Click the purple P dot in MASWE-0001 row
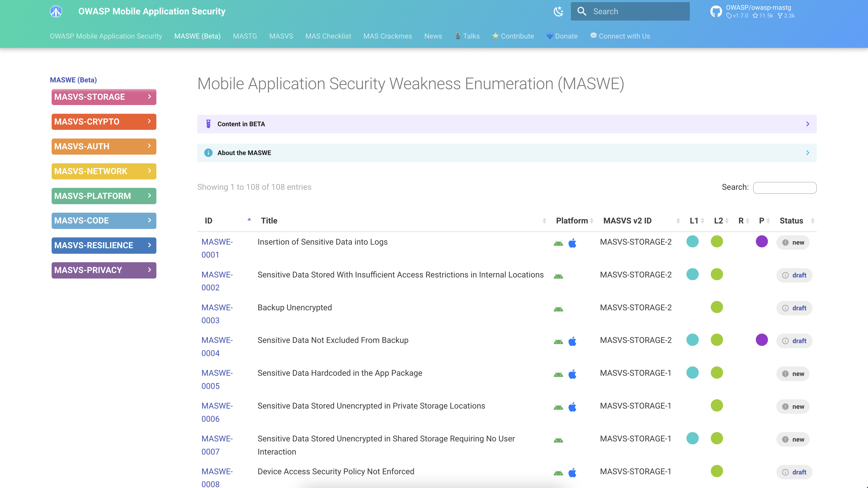 (x=762, y=241)
